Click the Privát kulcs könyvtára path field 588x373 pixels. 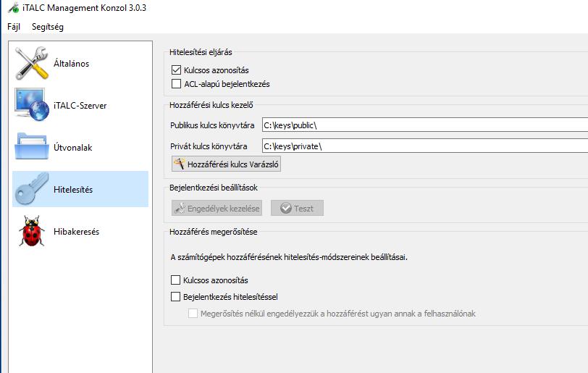[425, 146]
